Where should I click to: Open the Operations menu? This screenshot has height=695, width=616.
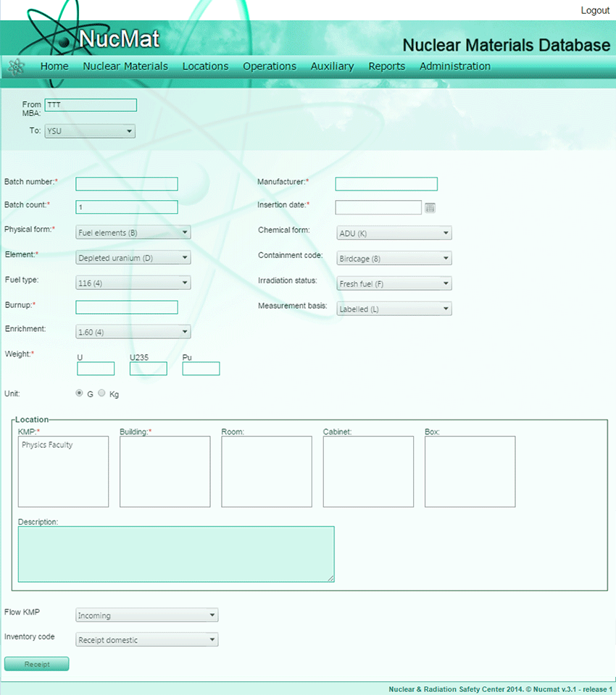pos(270,66)
